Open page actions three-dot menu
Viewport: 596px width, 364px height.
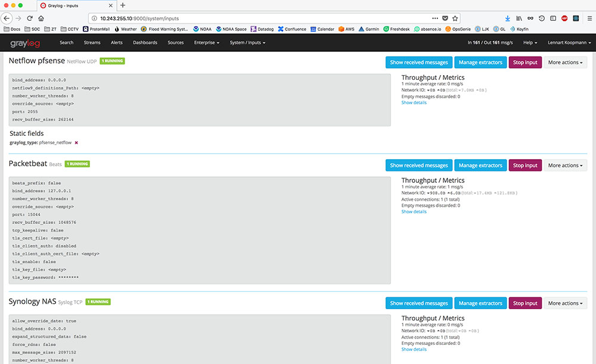[x=435, y=18]
